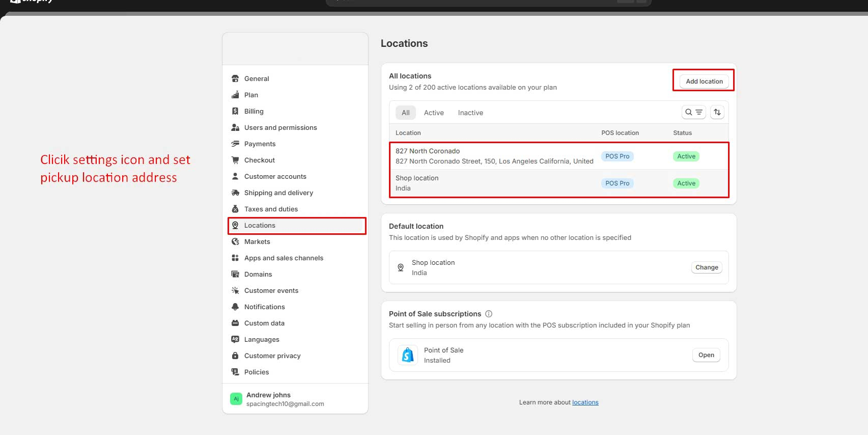Screen dimensions: 868x435
Task: Select the Markets sidebar item
Action: click(257, 241)
